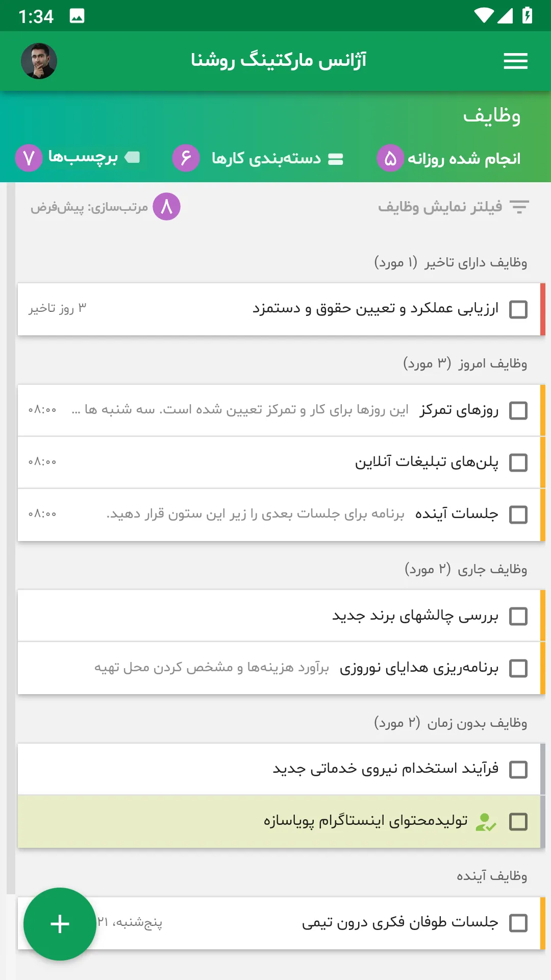Open the بررسی چالشهای برند جدید task
Viewport: 551px width, 980px height.
279,616
